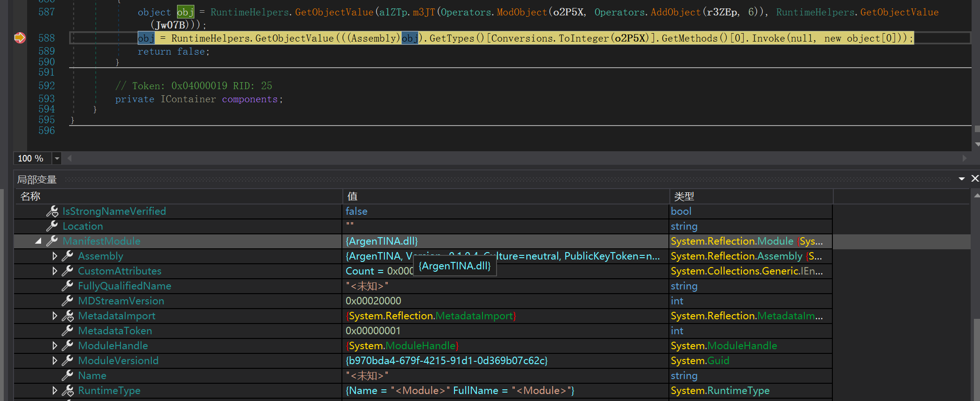Close the 局部变量 locals panel
The image size is (980, 401).
(975, 179)
